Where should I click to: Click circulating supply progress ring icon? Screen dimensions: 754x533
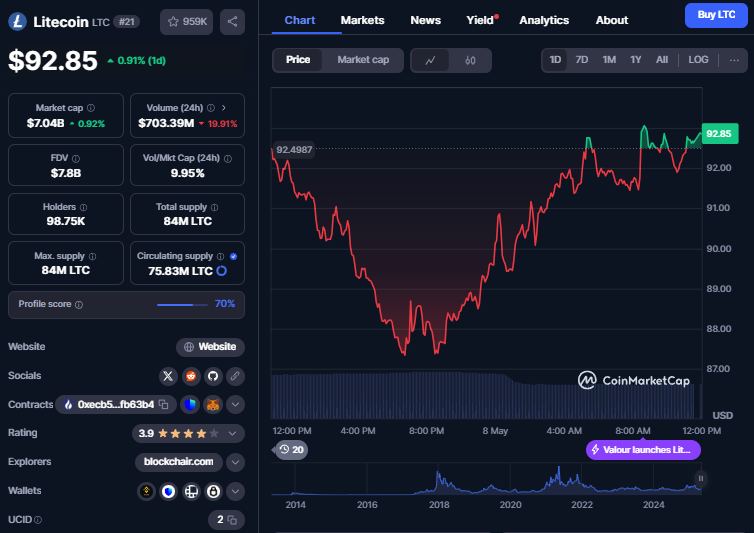pos(221,271)
